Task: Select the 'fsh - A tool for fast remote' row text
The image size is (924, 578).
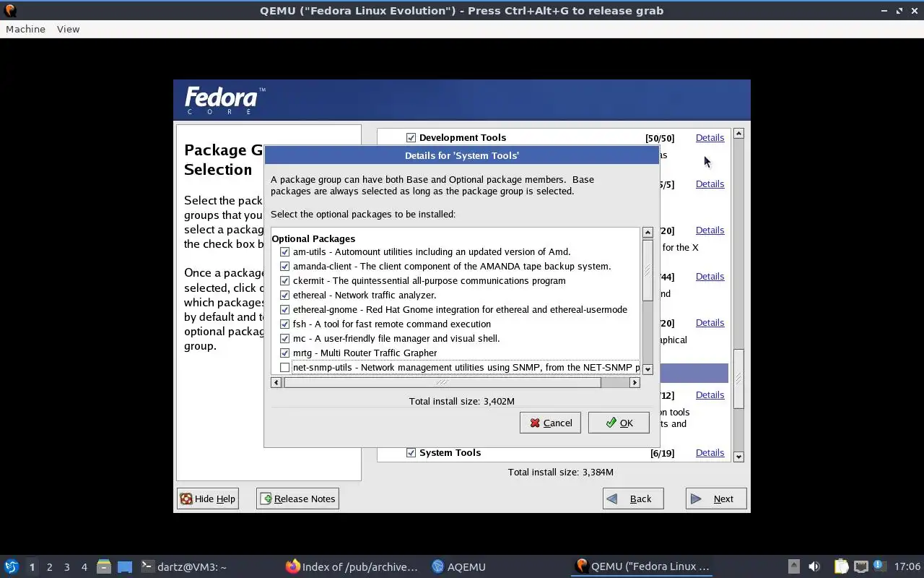Action: coord(392,324)
